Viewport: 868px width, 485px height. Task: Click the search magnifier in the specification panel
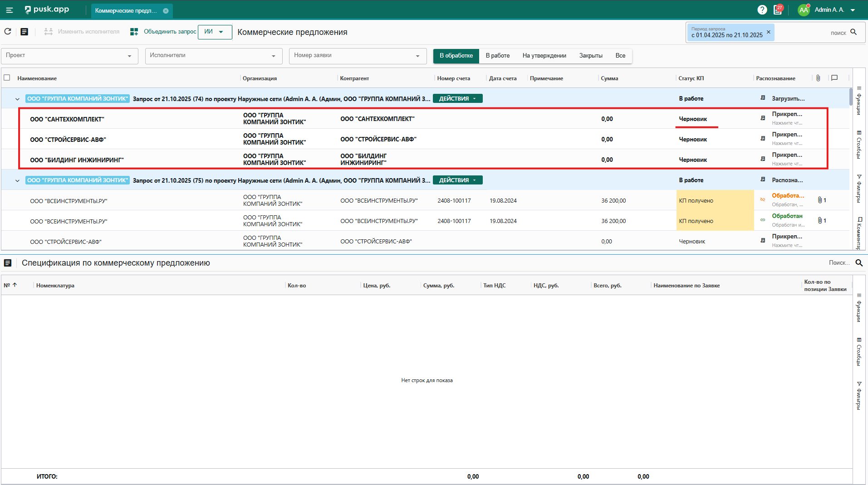[859, 263]
